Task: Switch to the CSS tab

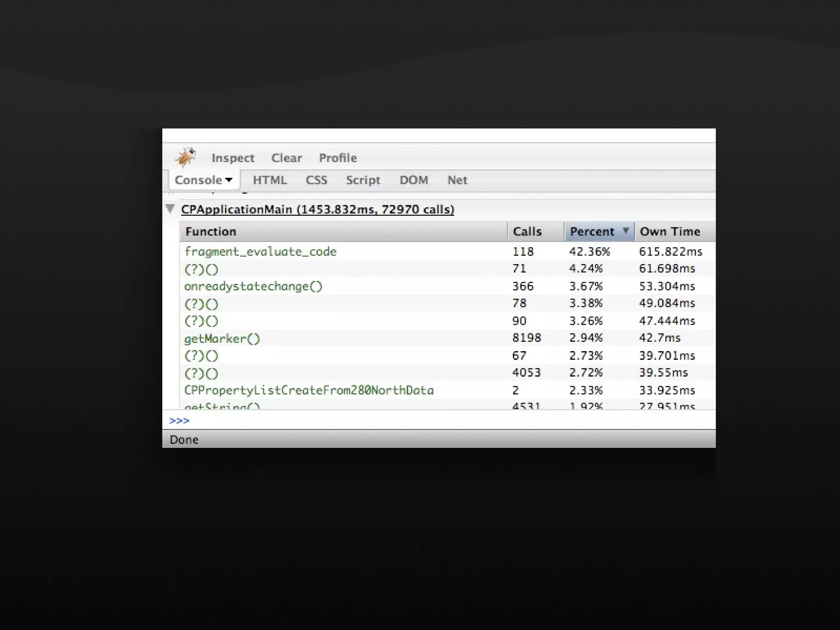Action: (316, 180)
